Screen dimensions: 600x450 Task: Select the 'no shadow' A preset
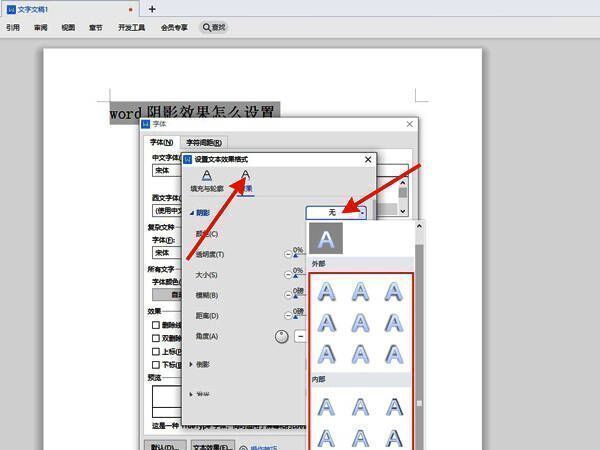point(327,240)
